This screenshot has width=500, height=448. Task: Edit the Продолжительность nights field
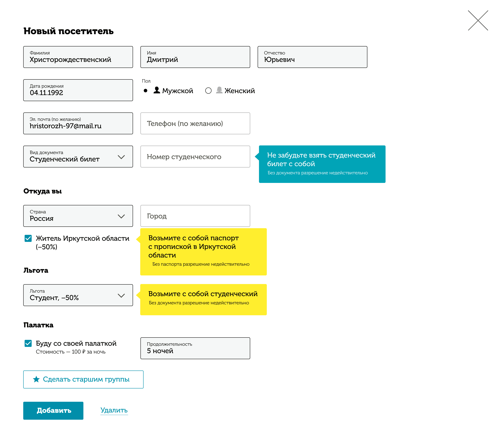[x=195, y=348]
